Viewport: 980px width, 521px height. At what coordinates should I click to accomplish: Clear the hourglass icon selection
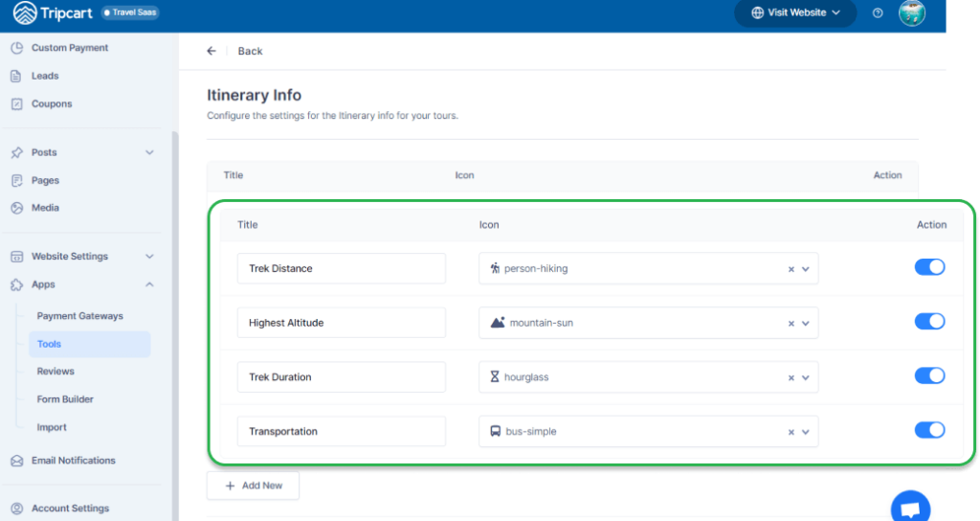[791, 377]
